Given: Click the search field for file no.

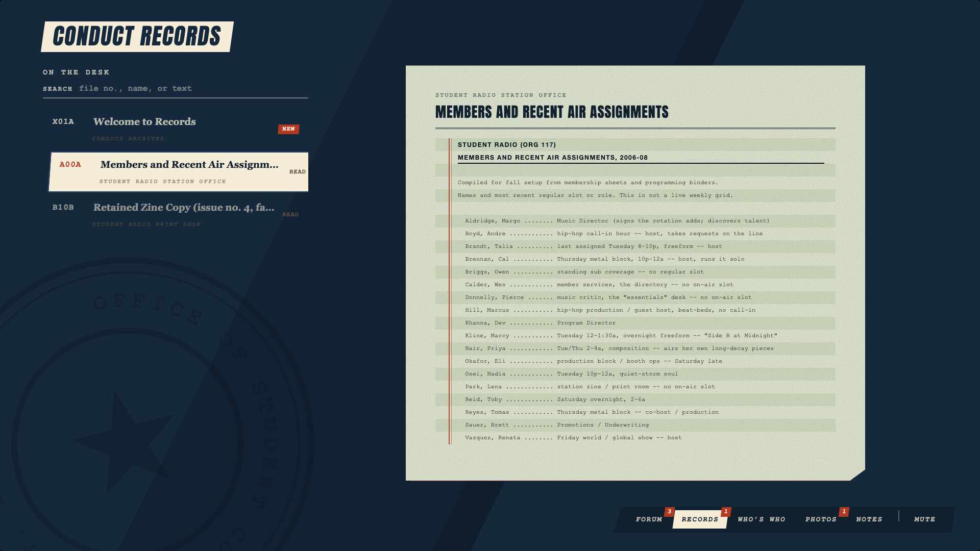Looking at the screenshot, I should tap(175, 89).
